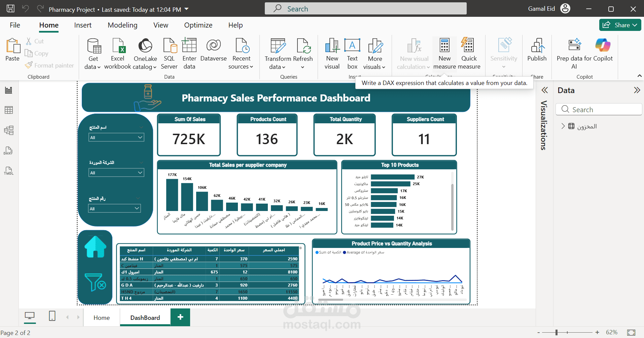Switch to Table view in left sidebar
The height and width of the screenshot is (338, 644).
click(x=9, y=110)
